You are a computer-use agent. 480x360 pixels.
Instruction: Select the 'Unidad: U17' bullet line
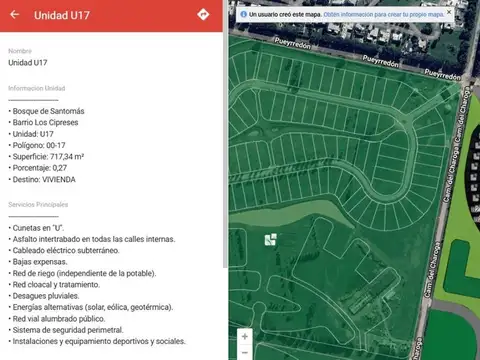(x=31, y=134)
